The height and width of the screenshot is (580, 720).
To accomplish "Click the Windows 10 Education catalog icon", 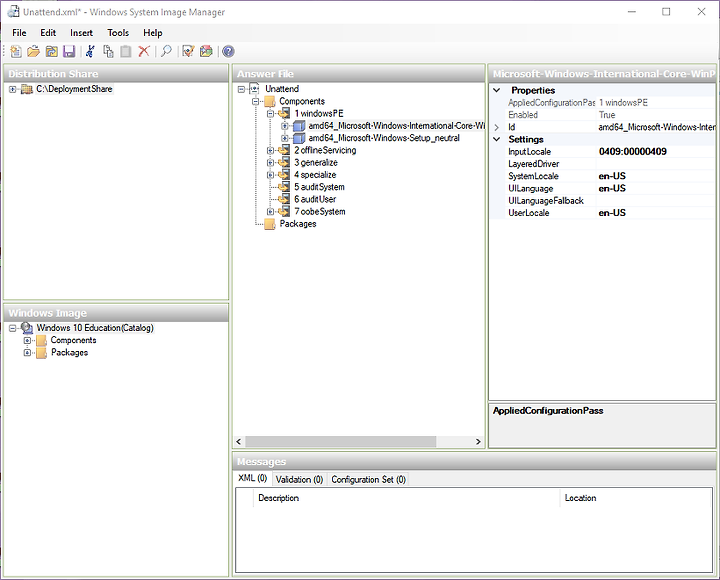I will click(x=27, y=328).
